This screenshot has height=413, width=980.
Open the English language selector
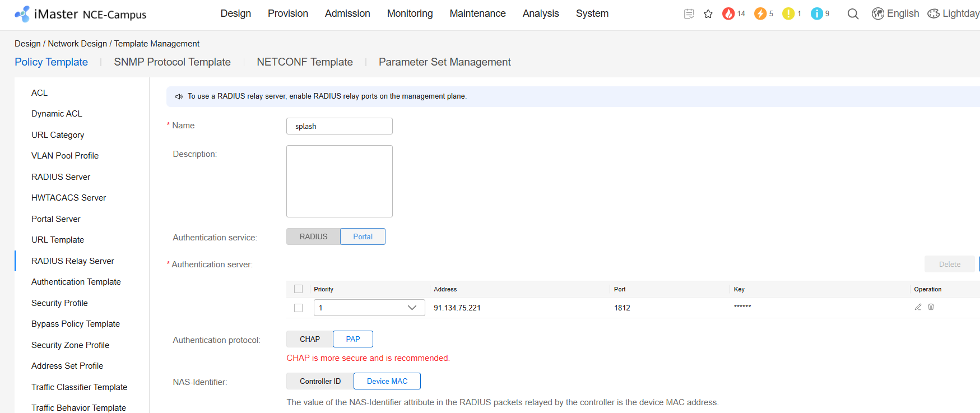[x=895, y=14]
